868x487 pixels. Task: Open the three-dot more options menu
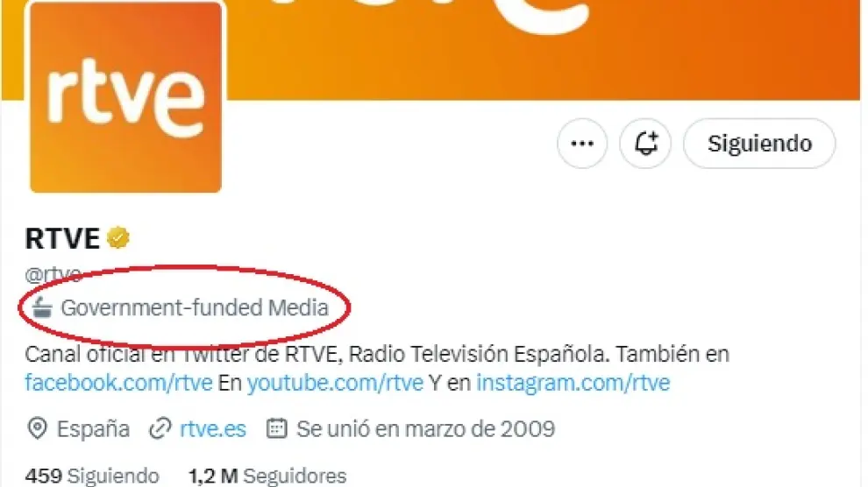click(x=582, y=144)
